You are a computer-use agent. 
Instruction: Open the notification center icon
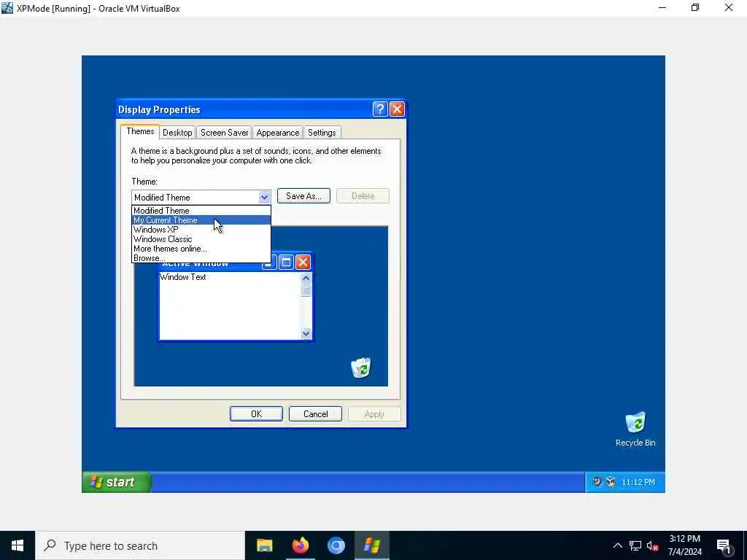coord(724,546)
